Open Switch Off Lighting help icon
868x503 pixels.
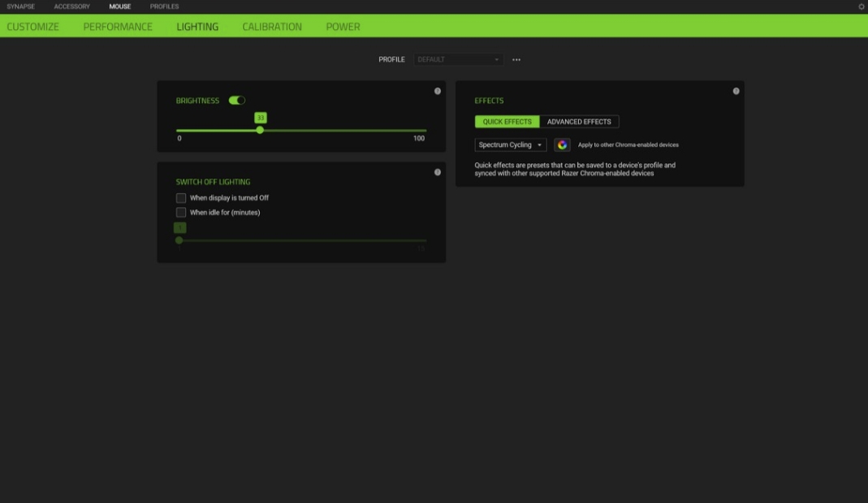point(438,173)
